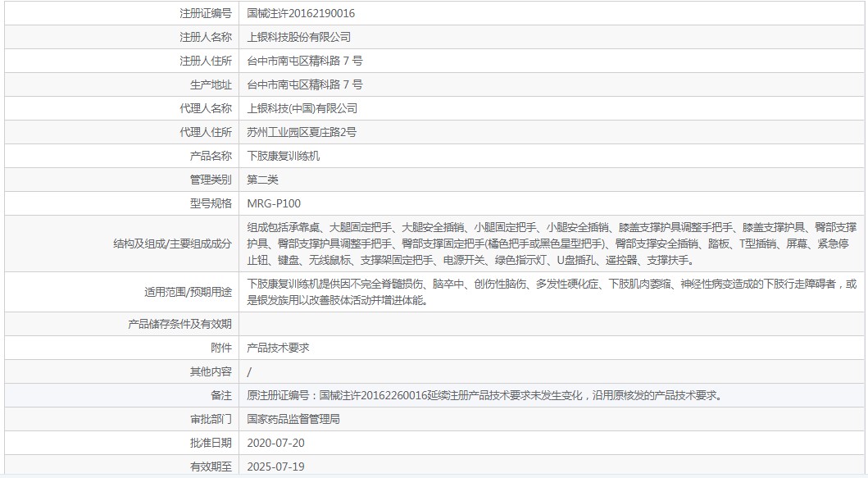
Task: Select agent name 上银科技(中国)有限公司
Action: (302, 108)
